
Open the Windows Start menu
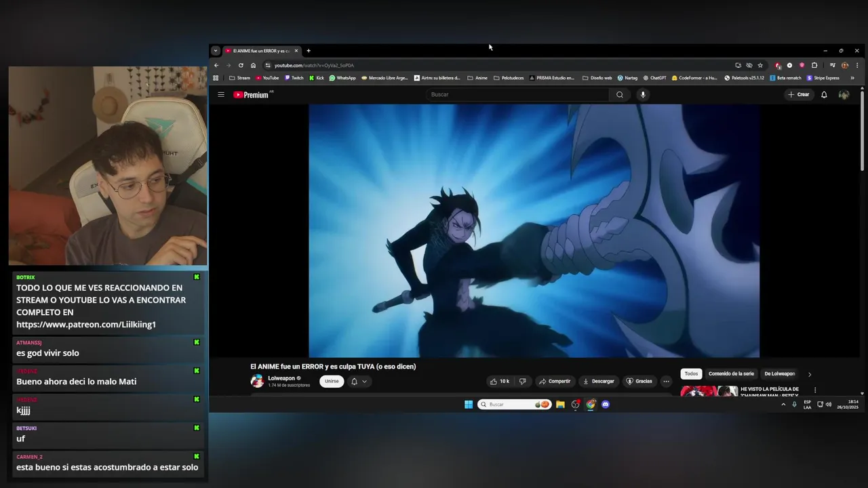469,405
